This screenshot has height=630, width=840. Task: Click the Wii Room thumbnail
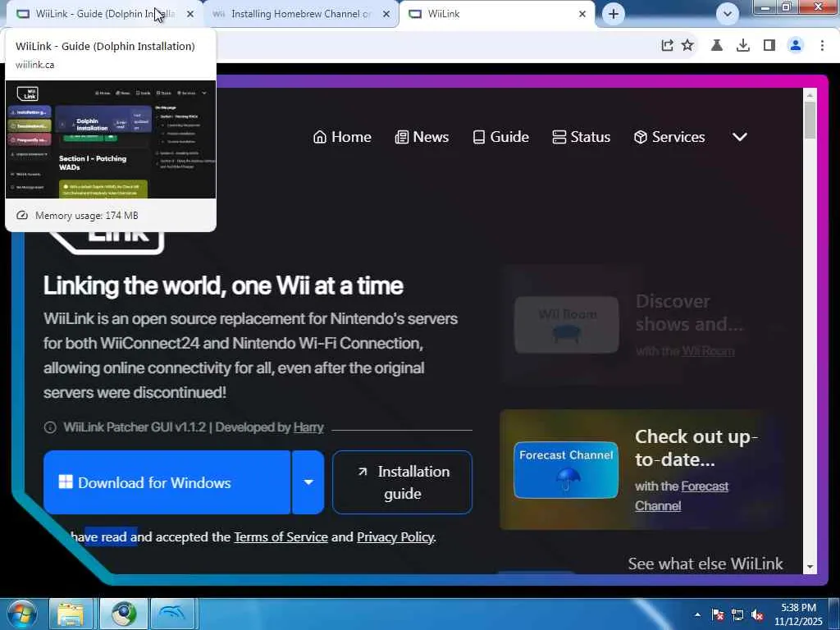566,325
